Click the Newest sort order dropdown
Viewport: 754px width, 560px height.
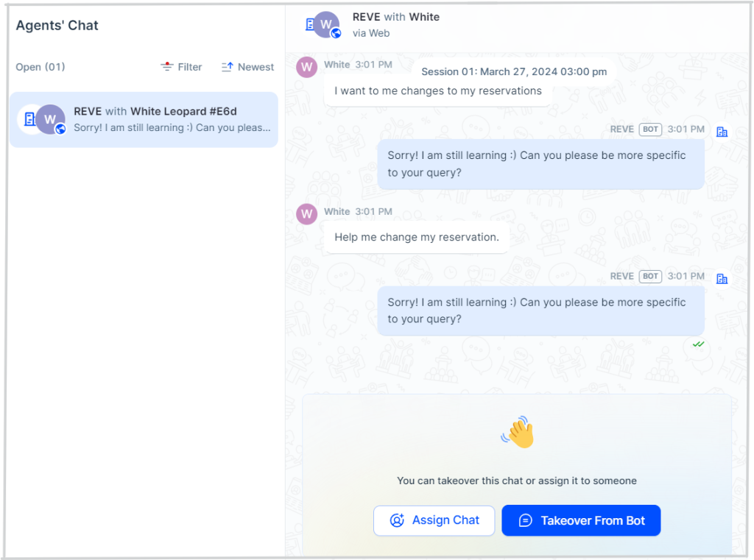pos(247,67)
